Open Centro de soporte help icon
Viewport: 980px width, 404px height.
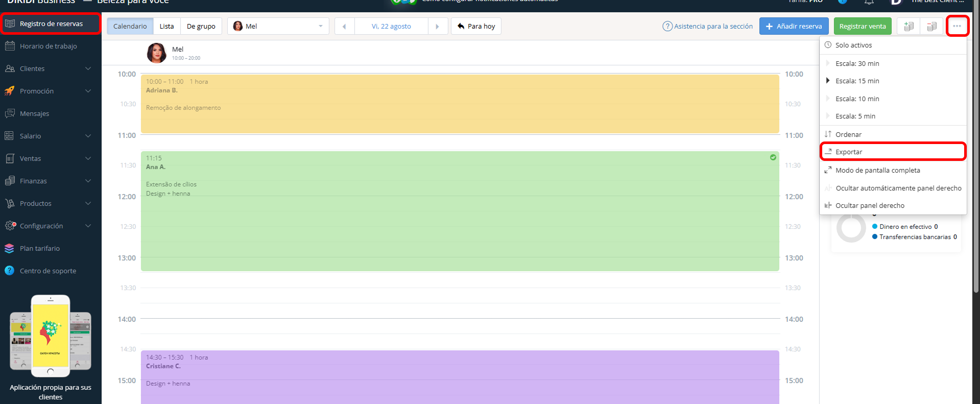click(x=10, y=271)
